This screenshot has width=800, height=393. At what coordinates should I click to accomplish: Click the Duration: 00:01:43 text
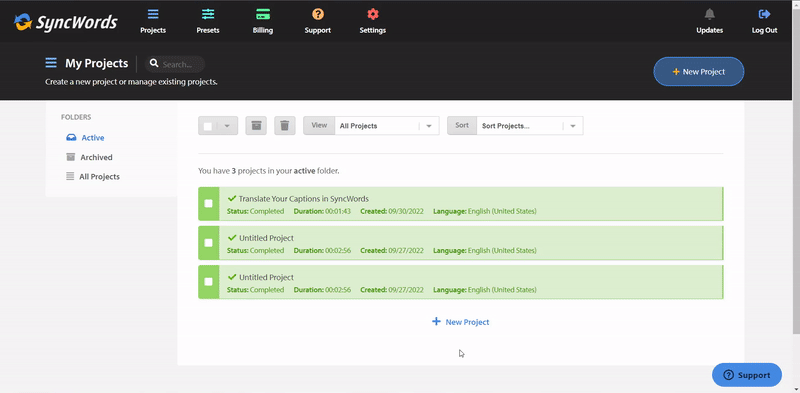click(322, 211)
